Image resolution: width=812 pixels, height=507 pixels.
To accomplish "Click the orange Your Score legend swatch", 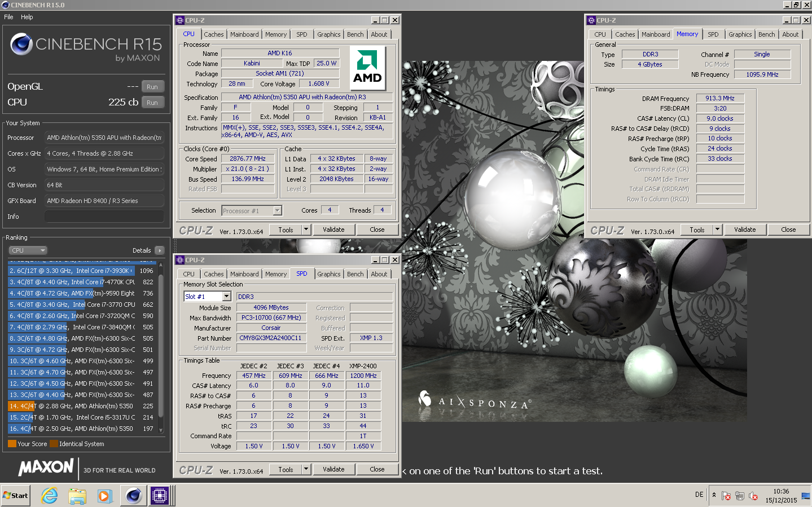I will pyautogui.click(x=12, y=444).
